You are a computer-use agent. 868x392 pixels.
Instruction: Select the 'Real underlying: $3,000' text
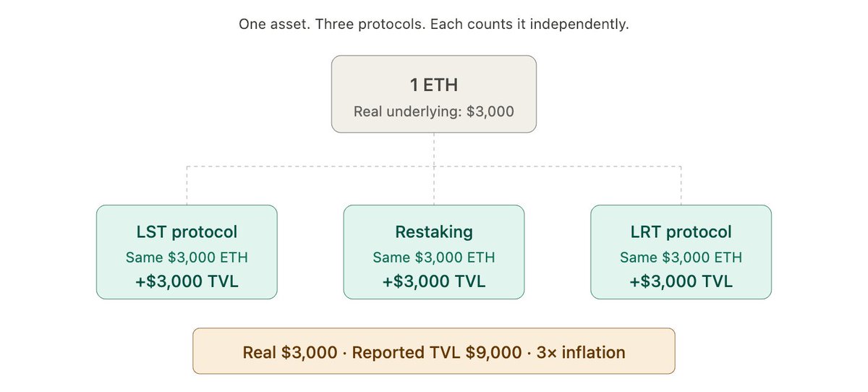pos(434,112)
